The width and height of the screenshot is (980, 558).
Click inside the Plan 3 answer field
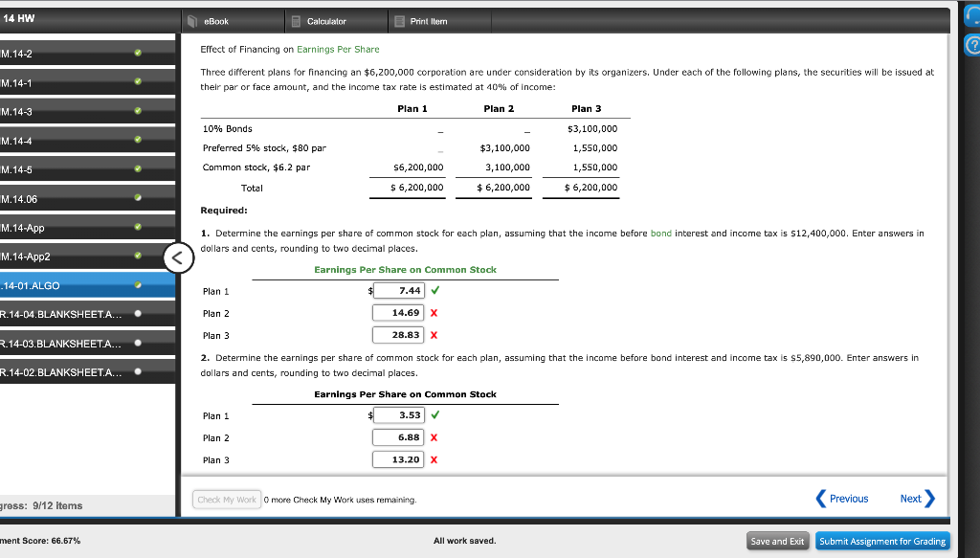tap(399, 335)
